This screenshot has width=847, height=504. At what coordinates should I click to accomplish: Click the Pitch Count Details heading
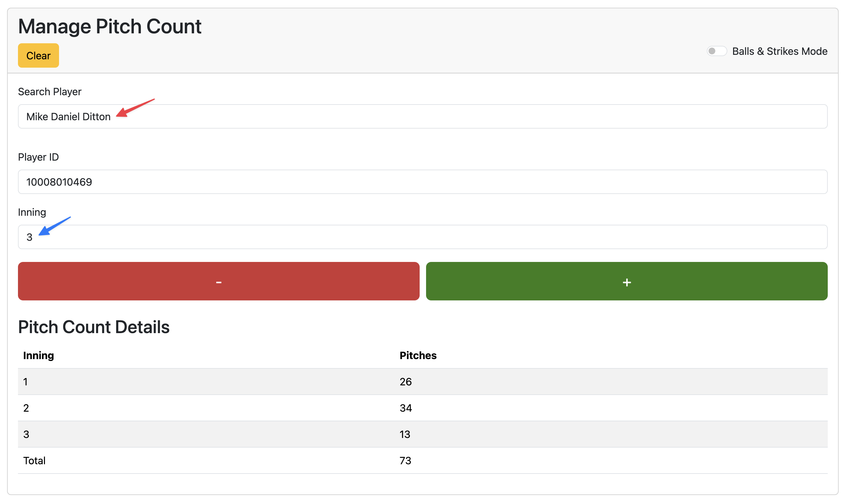93,327
